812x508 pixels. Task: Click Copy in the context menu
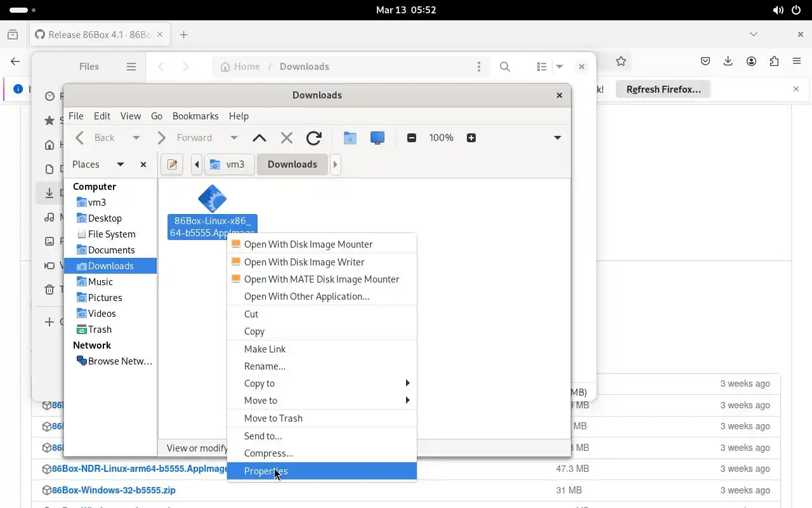[322, 331]
